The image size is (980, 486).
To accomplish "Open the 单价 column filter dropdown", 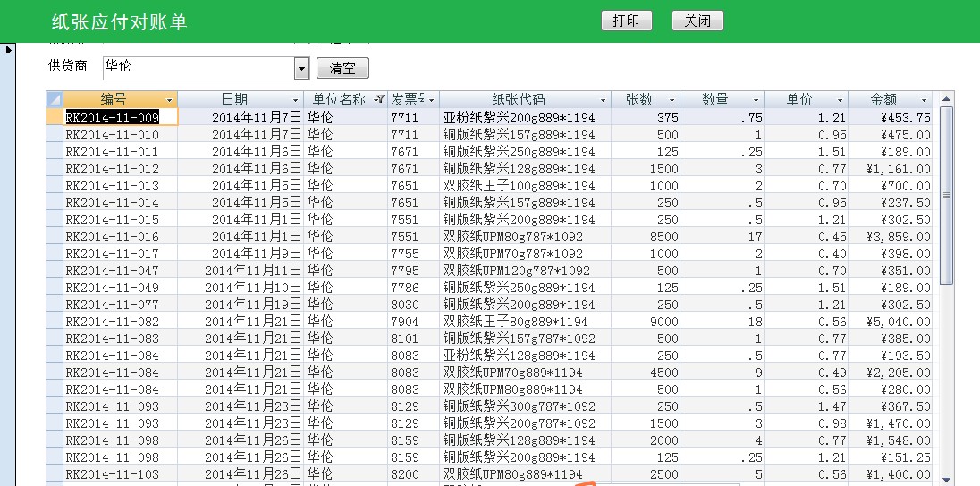I will point(840,100).
